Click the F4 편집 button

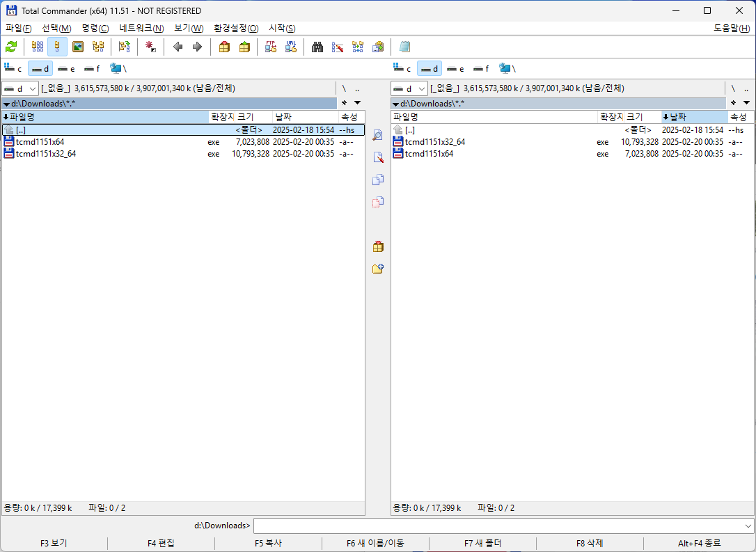[161, 544]
